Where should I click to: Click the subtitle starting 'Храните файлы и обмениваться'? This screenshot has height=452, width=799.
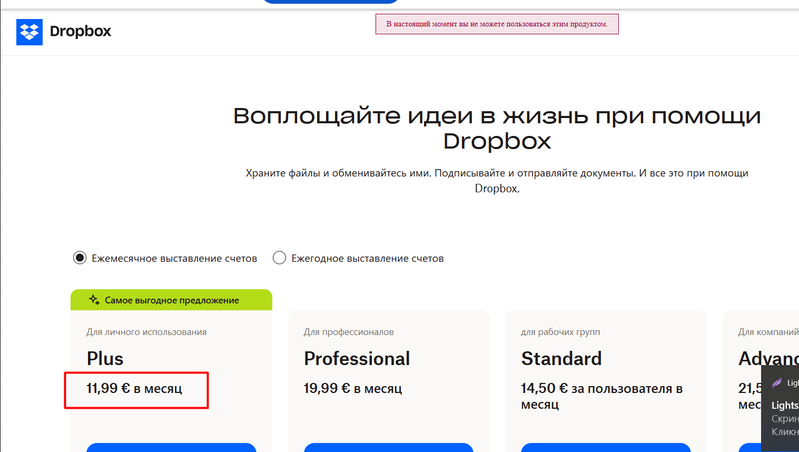497,180
